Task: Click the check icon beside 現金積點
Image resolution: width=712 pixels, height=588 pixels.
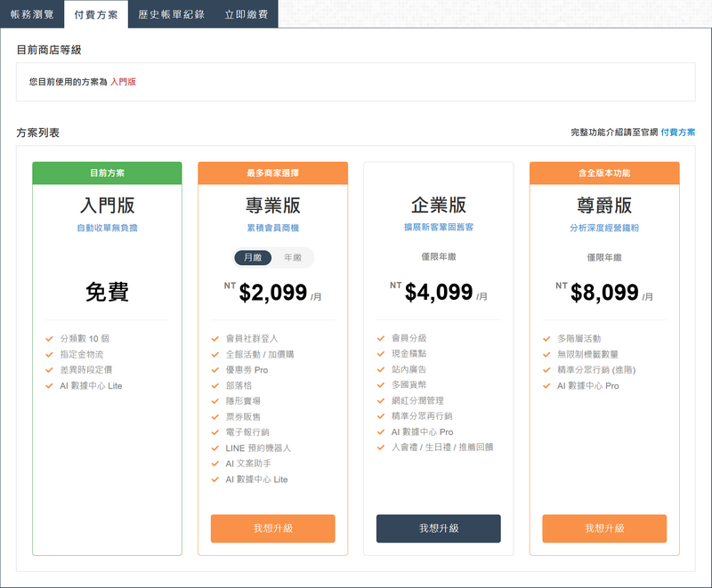Action: [x=381, y=354]
